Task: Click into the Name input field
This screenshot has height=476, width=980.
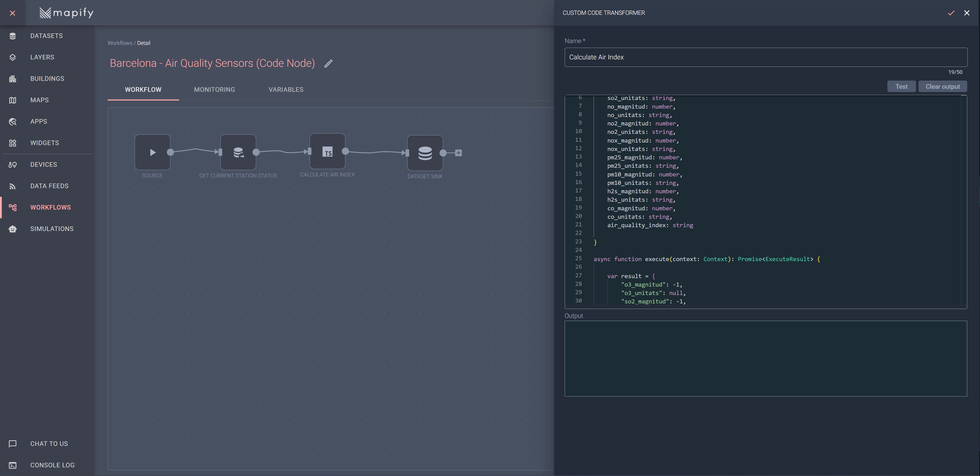Action: click(x=766, y=57)
